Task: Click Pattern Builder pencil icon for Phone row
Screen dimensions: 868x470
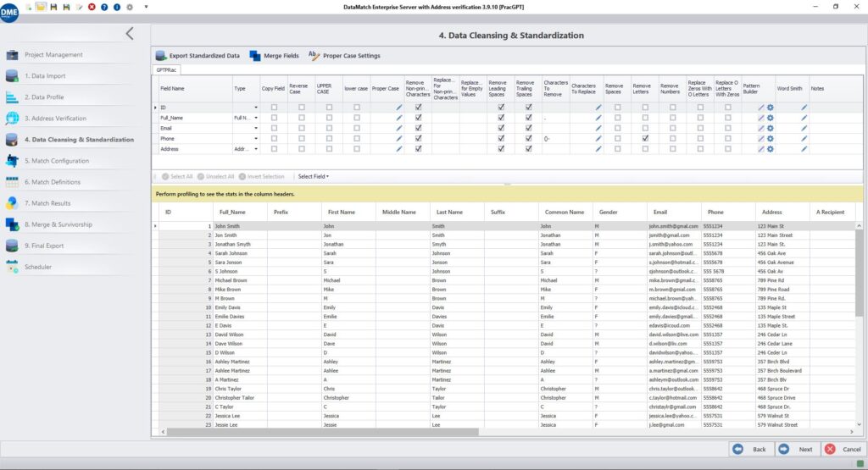Action: point(761,138)
